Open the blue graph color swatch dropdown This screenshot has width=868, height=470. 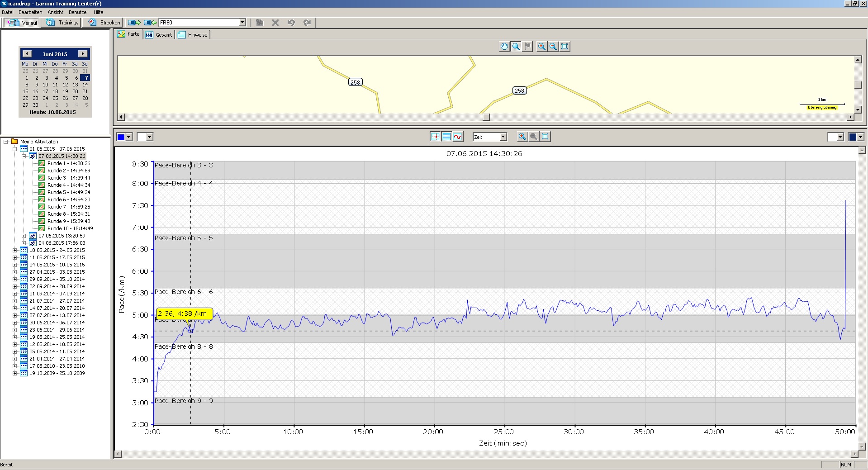[129, 137]
